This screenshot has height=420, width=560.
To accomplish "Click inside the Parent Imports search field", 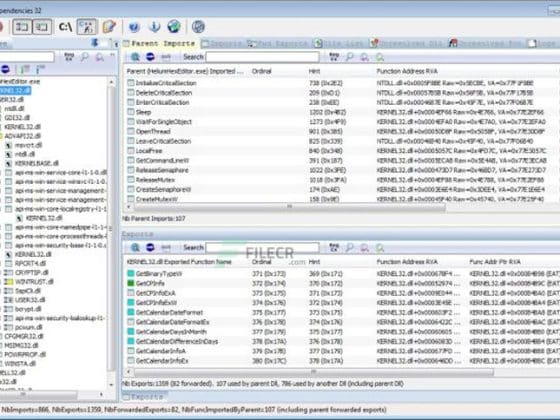I will [x=262, y=57].
